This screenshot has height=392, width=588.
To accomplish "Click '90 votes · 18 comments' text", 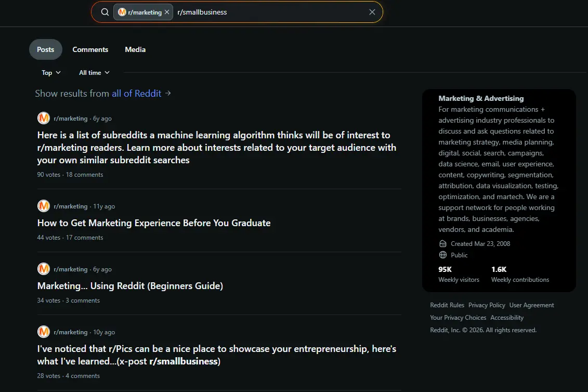I will [70, 175].
